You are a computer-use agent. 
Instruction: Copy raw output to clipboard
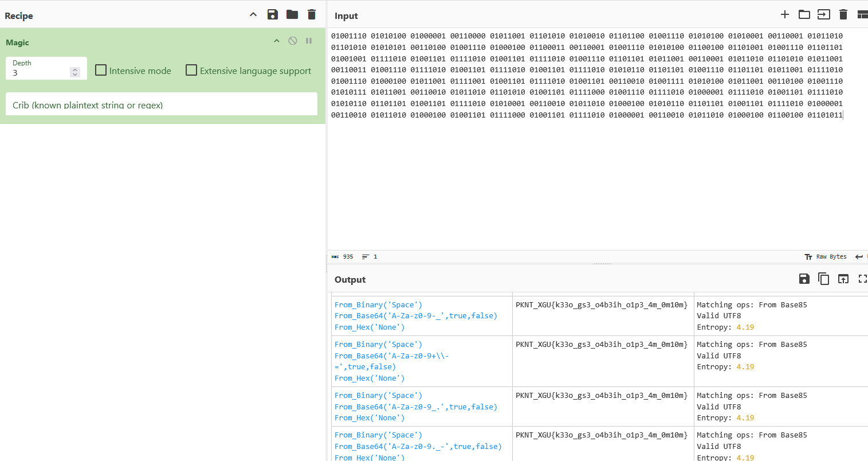tap(824, 279)
